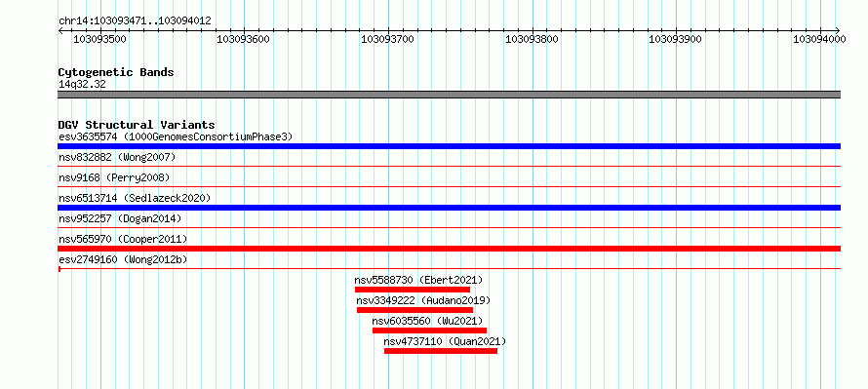This screenshot has height=389, width=868.
Task: Click the thin red esv2749160 line
Action: point(449,268)
